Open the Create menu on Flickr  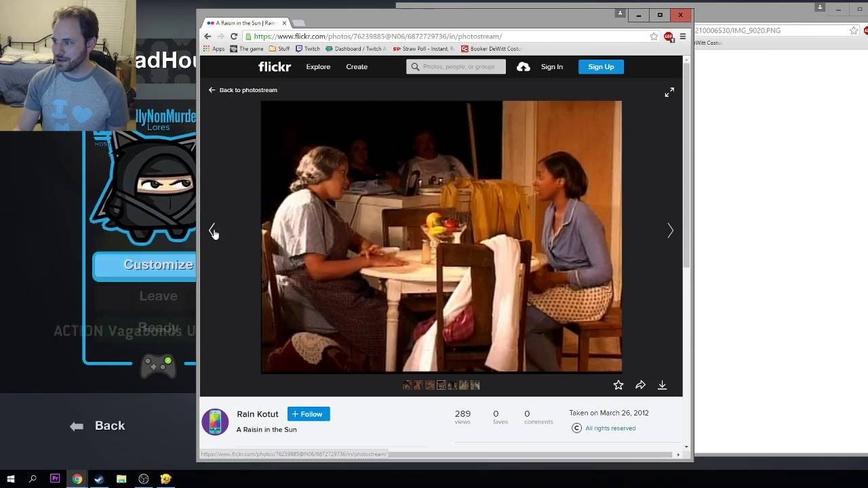click(x=357, y=66)
